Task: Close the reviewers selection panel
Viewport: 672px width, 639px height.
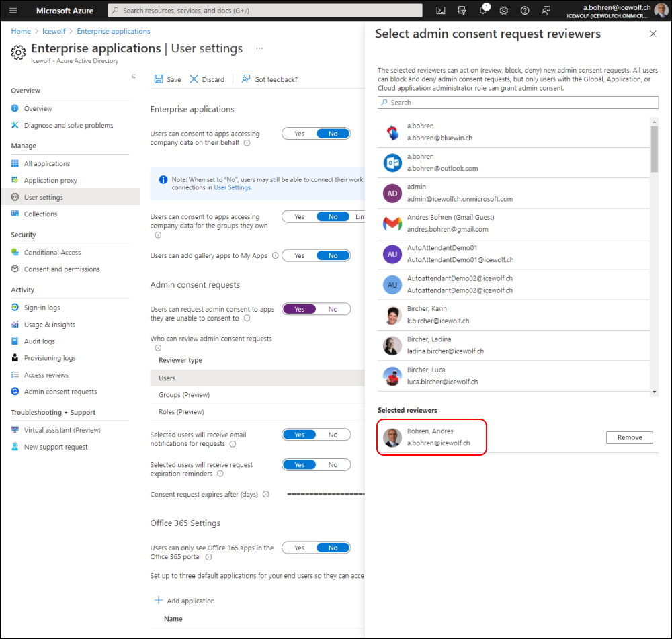Action: tap(653, 34)
